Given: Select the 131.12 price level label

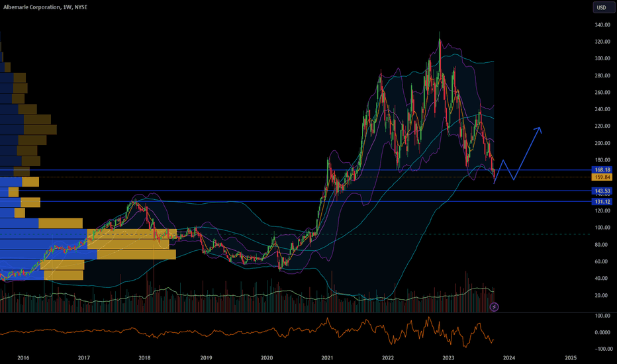Looking at the screenshot, I should (602, 201).
